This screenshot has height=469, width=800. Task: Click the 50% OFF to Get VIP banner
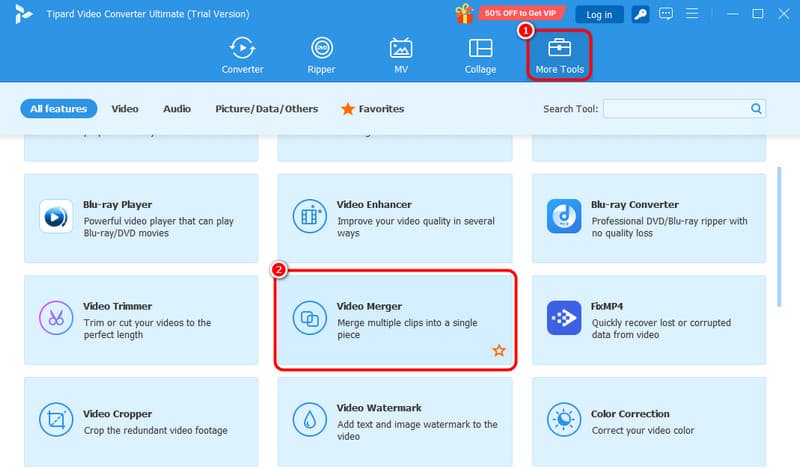coord(520,13)
